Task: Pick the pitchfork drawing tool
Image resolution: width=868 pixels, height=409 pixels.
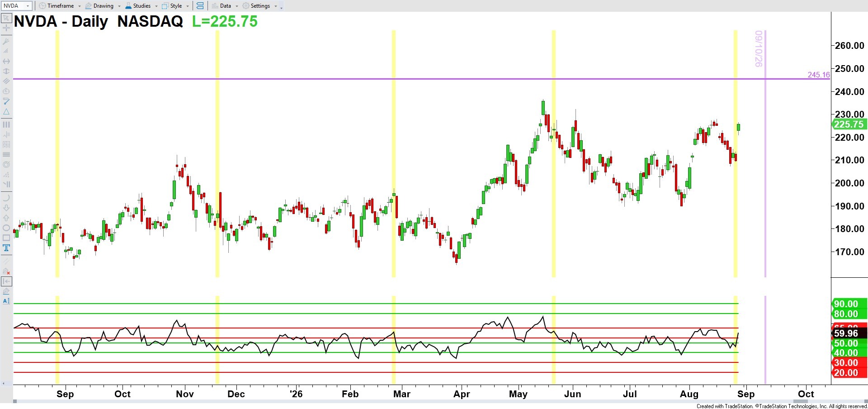Action: pos(6,41)
